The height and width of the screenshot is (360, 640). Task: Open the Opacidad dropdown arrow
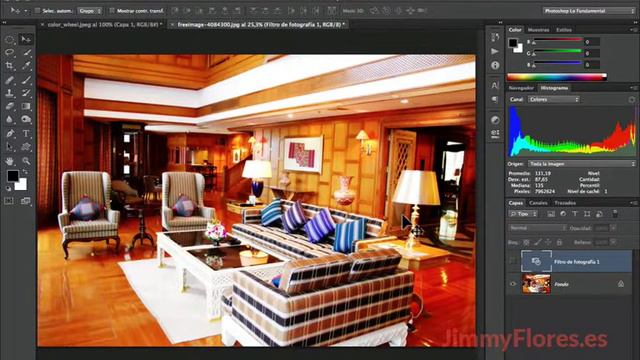613,228
